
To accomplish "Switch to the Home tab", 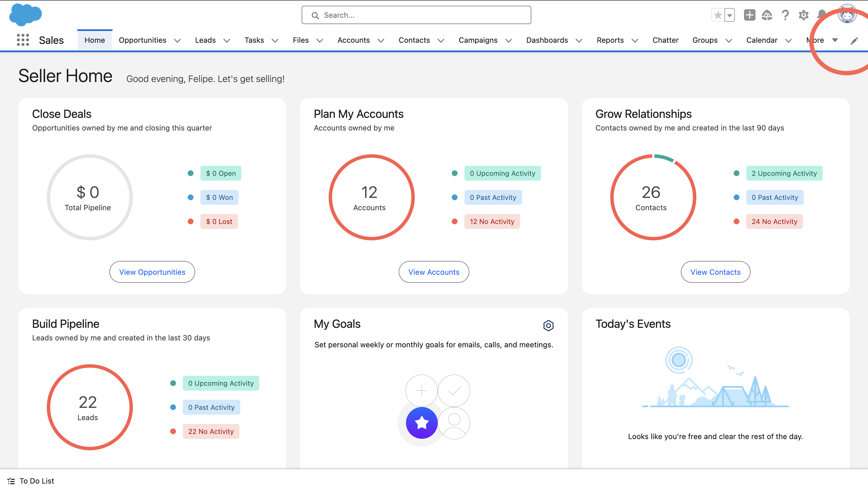I will [94, 40].
